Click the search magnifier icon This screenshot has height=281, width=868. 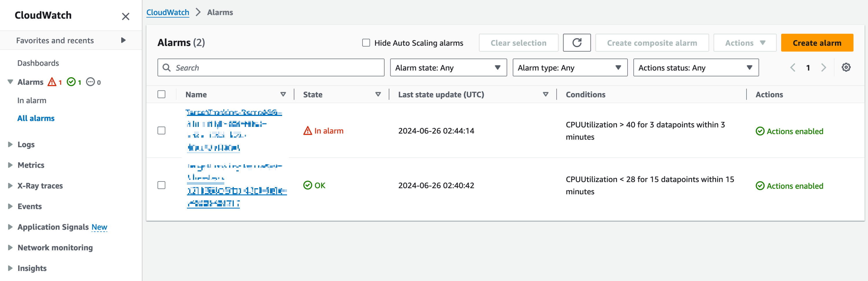point(166,68)
